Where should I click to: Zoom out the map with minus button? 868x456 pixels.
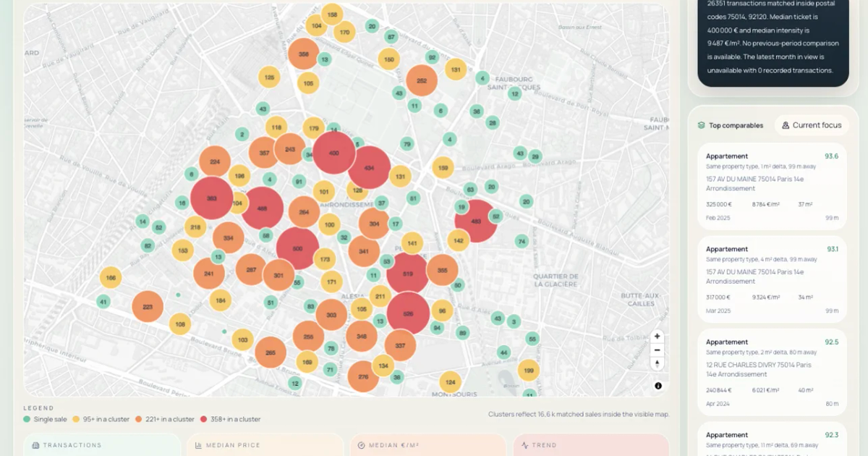pyautogui.click(x=657, y=350)
